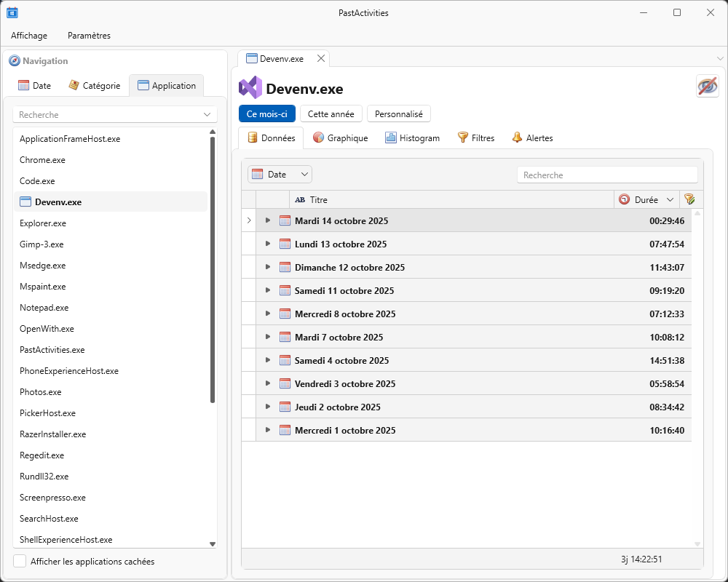Switch to the Histogram tab
The height and width of the screenshot is (582, 728).
[x=412, y=137]
